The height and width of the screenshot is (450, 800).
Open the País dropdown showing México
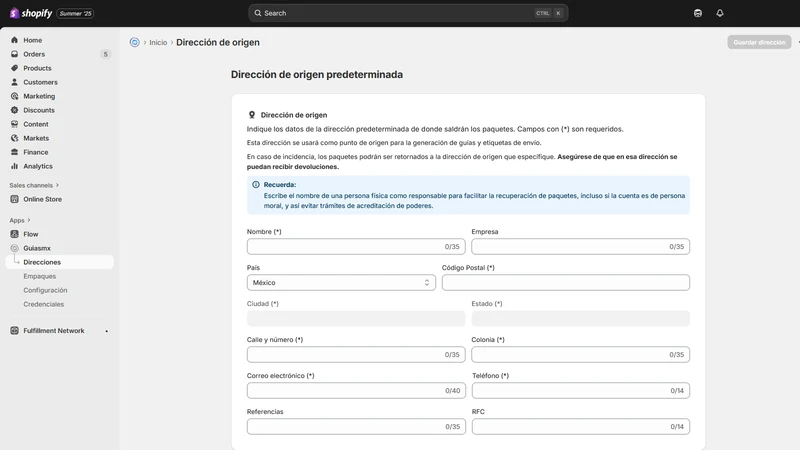coord(341,283)
